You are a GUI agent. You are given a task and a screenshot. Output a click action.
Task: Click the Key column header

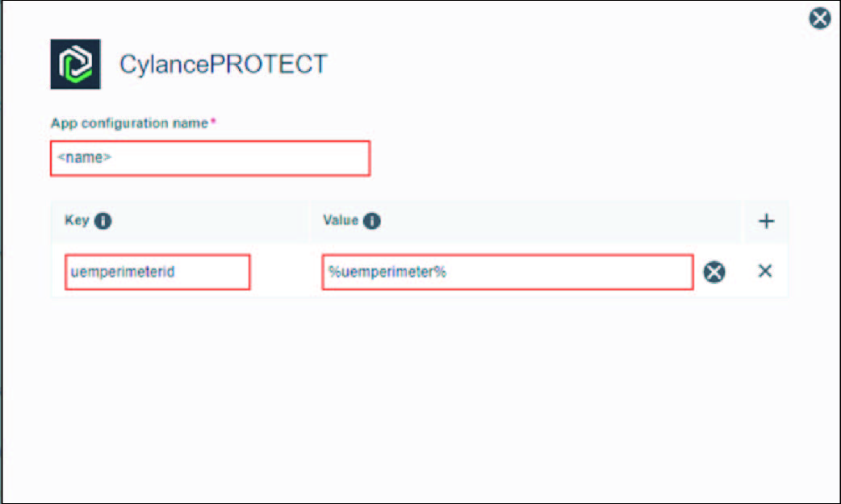pos(77,220)
